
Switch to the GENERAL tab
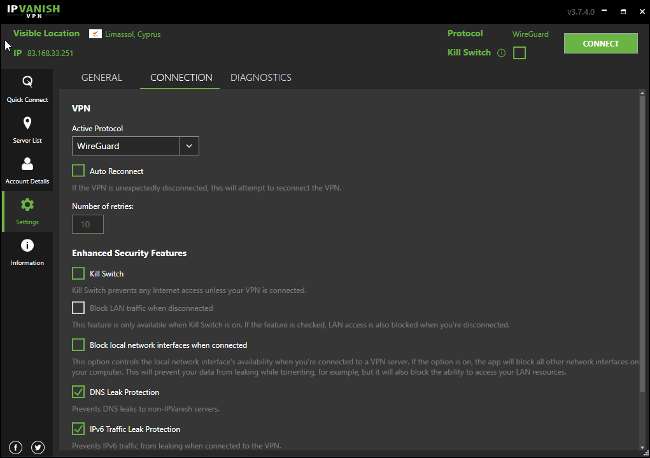[102, 78]
